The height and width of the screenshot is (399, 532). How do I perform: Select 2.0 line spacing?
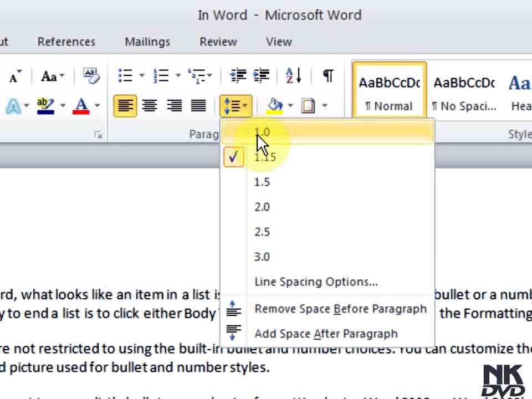click(327, 207)
